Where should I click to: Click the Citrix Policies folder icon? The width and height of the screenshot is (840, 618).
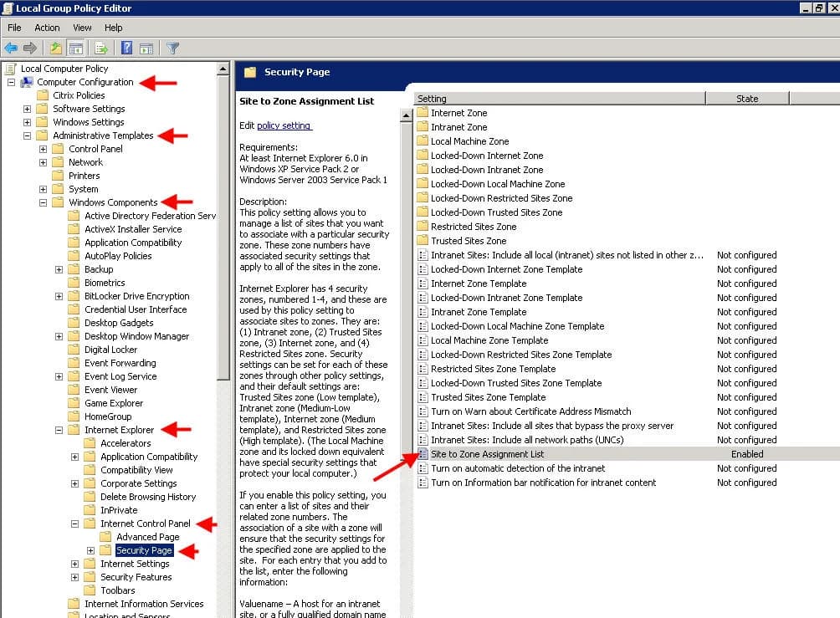click(43, 95)
